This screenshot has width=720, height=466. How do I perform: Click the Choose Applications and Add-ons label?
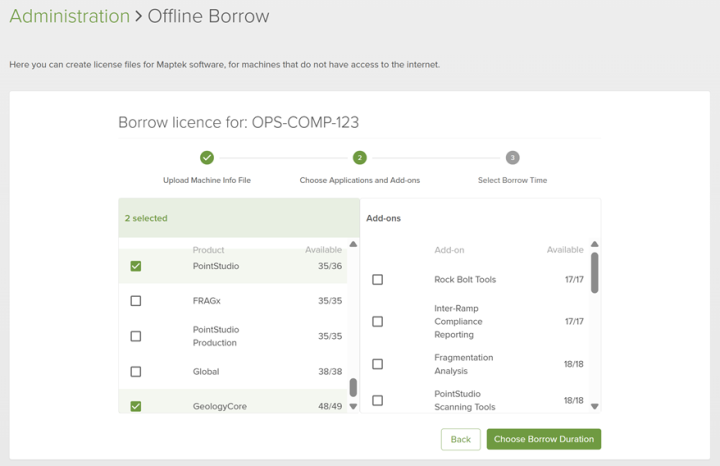[360, 180]
